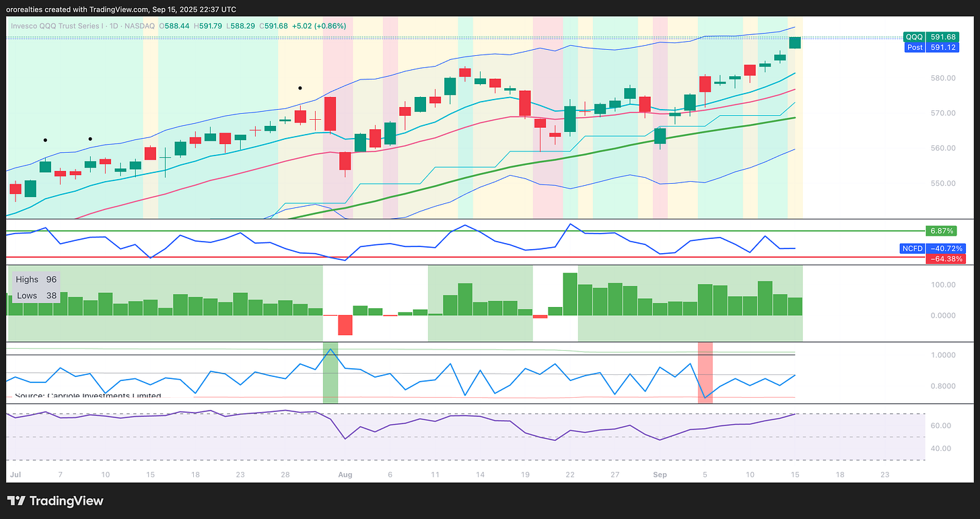Click the Aug date label on time axis

[x=345, y=475]
